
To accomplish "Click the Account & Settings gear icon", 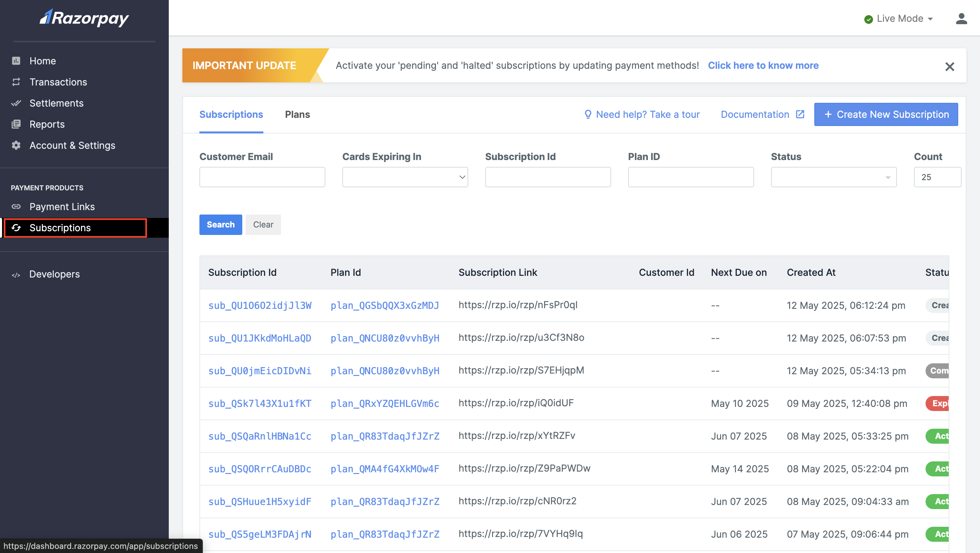I will click(16, 145).
